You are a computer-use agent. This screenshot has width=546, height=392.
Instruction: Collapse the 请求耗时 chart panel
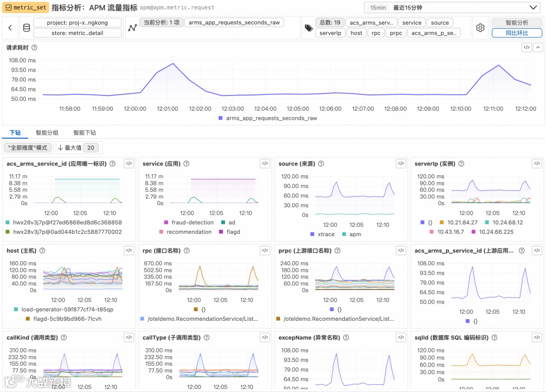(538, 47)
